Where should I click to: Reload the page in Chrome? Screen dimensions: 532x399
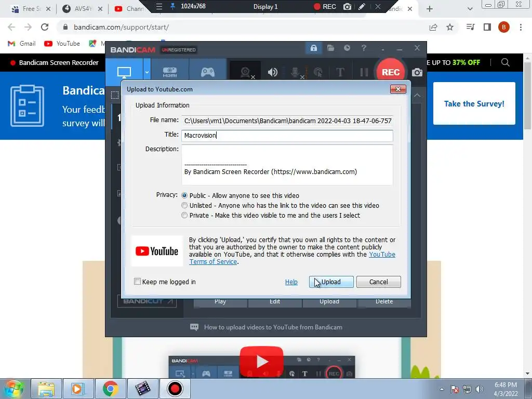[45, 27]
